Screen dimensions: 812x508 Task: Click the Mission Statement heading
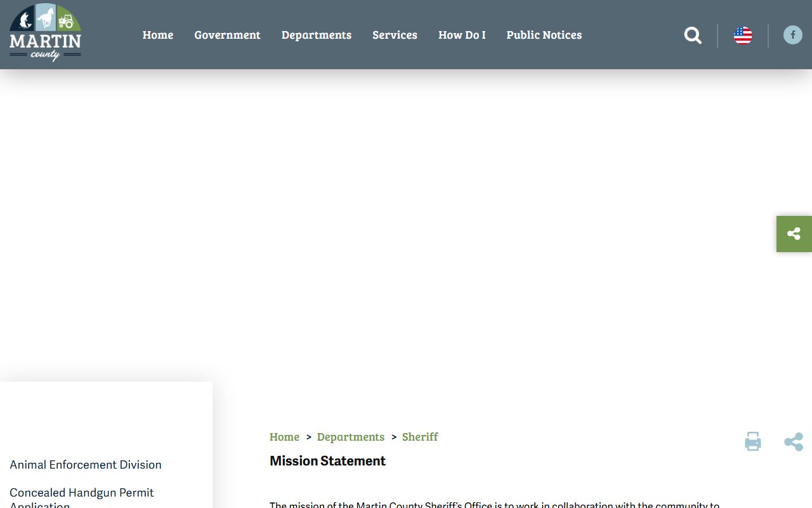point(327,461)
